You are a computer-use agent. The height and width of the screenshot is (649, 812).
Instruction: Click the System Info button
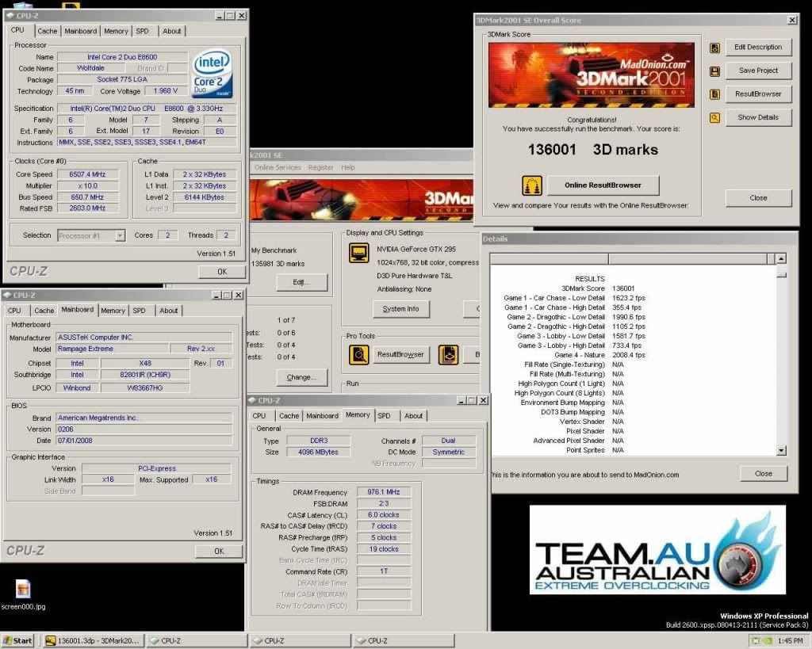[400, 309]
